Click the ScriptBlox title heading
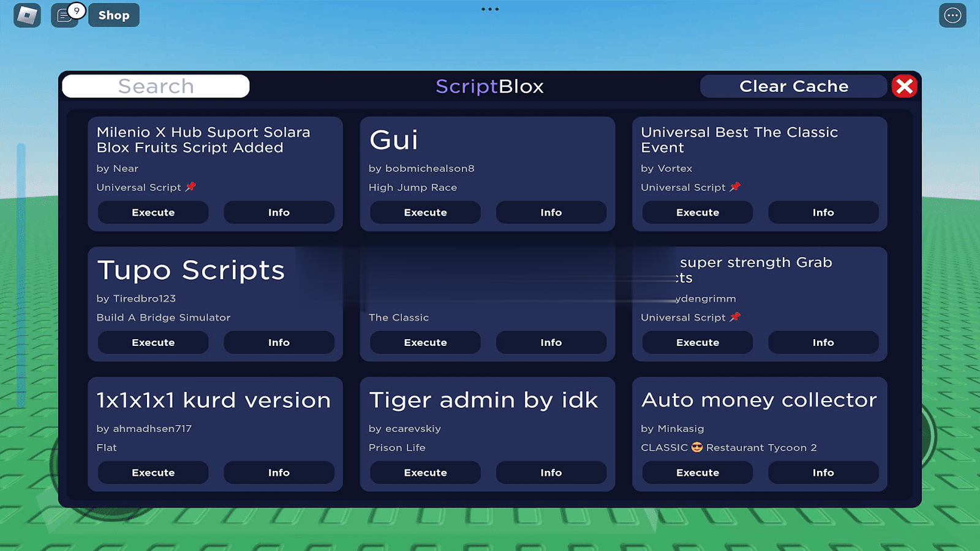The image size is (980, 551). pos(489,86)
